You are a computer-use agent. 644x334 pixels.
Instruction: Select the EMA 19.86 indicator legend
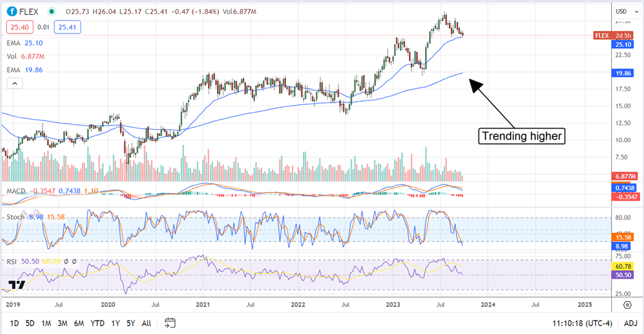[x=26, y=69]
